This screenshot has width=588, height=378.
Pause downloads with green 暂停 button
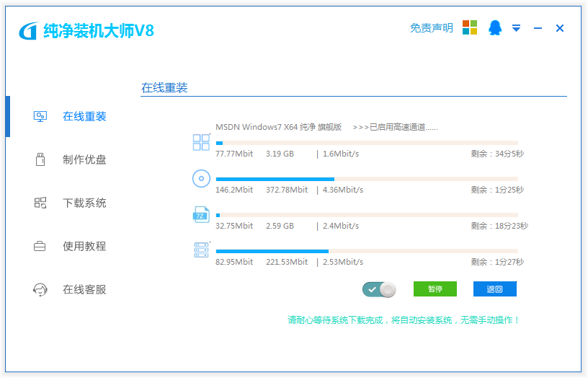point(435,289)
